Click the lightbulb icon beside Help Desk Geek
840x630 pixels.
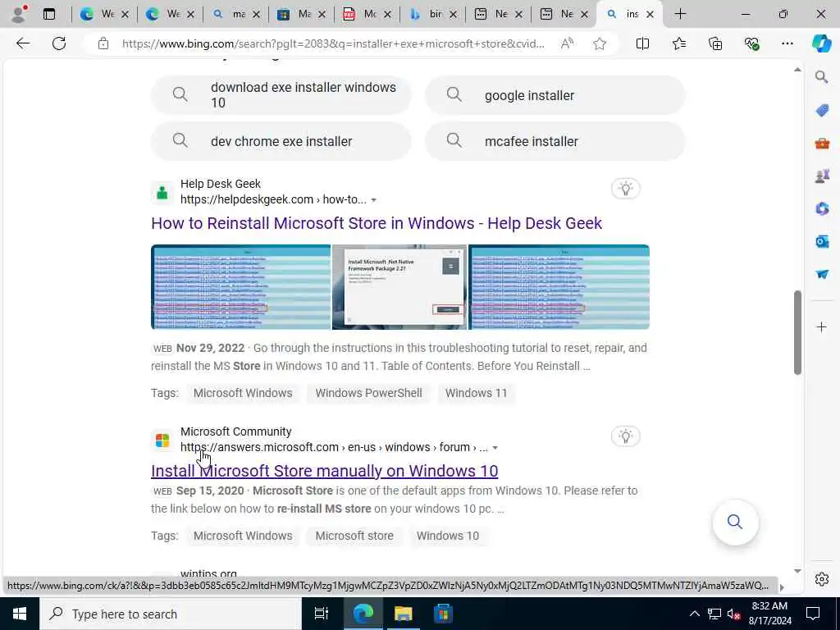[626, 188]
